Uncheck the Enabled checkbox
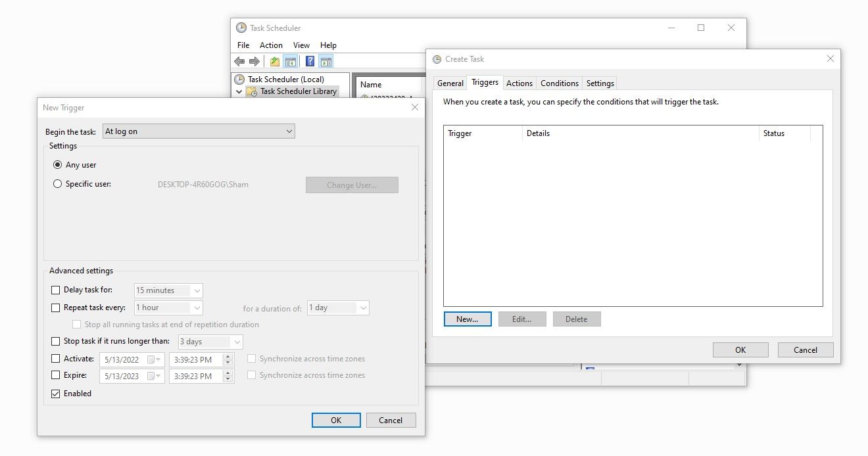Image resolution: width=868 pixels, height=456 pixels. [x=55, y=394]
